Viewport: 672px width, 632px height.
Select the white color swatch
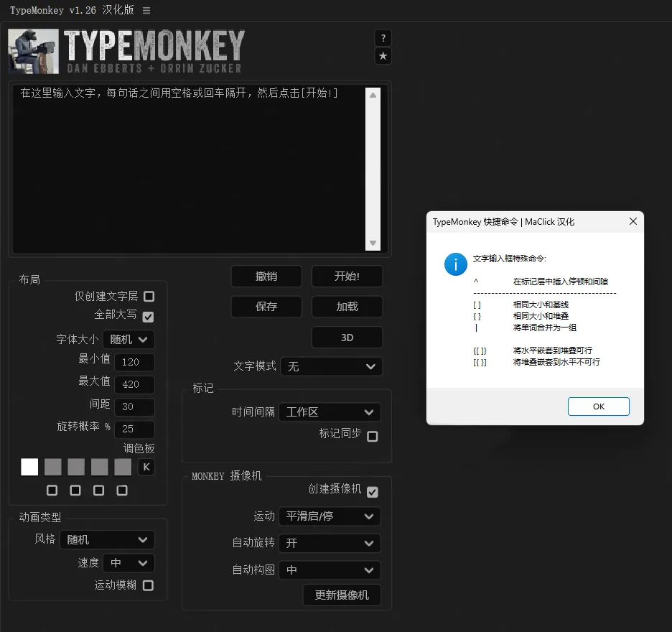29,468
